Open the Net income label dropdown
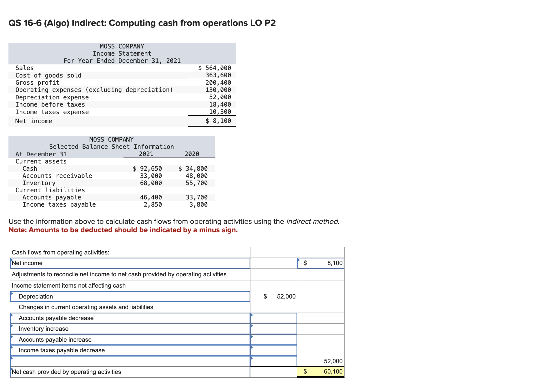The width and height of the screenshot is (554, 392). click(x=130, y=263)
